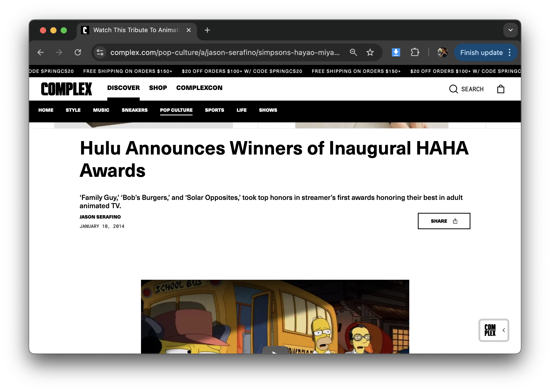Click the Complex logo in the header

click(67, 89)
